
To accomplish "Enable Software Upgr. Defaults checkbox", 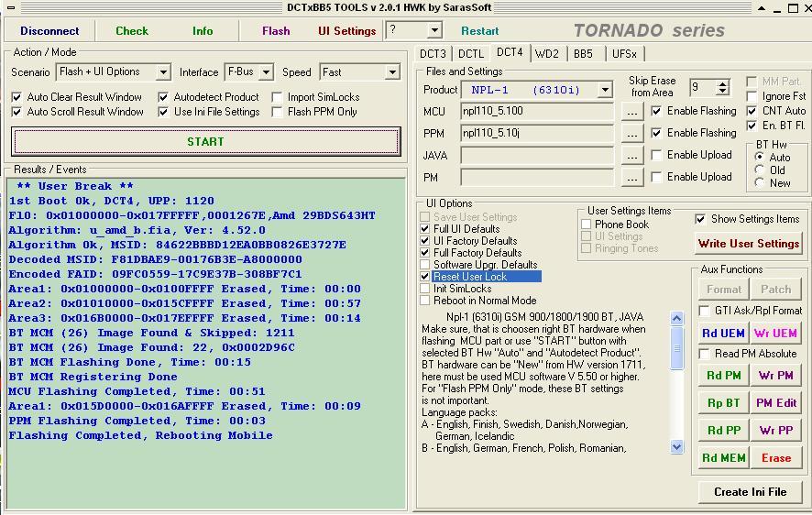I will 424,265.
